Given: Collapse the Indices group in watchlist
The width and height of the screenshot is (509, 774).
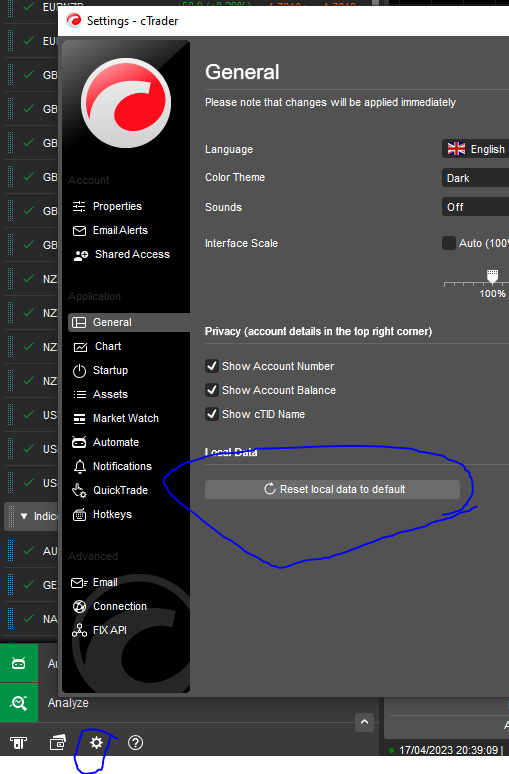Looking at the screenshot, I should pyautogui.click(x=24, y=516).
